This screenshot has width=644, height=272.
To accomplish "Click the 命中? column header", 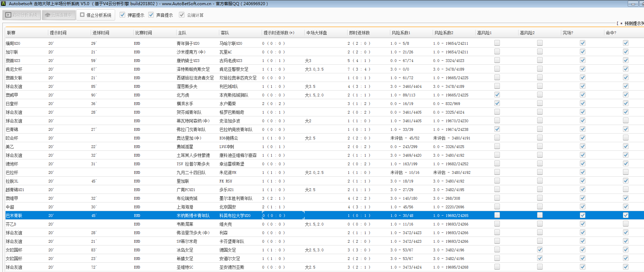I will tap(611, 33).
